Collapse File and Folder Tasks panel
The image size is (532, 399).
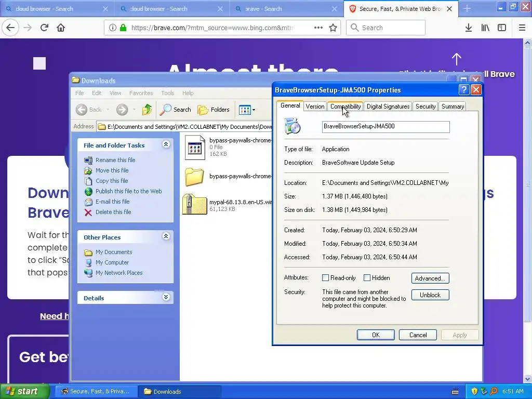tap(166, 144)
